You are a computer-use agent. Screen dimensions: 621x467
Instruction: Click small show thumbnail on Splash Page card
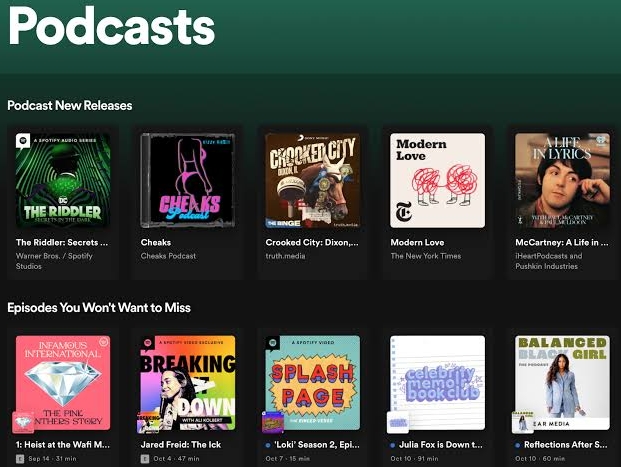(272, 423)
